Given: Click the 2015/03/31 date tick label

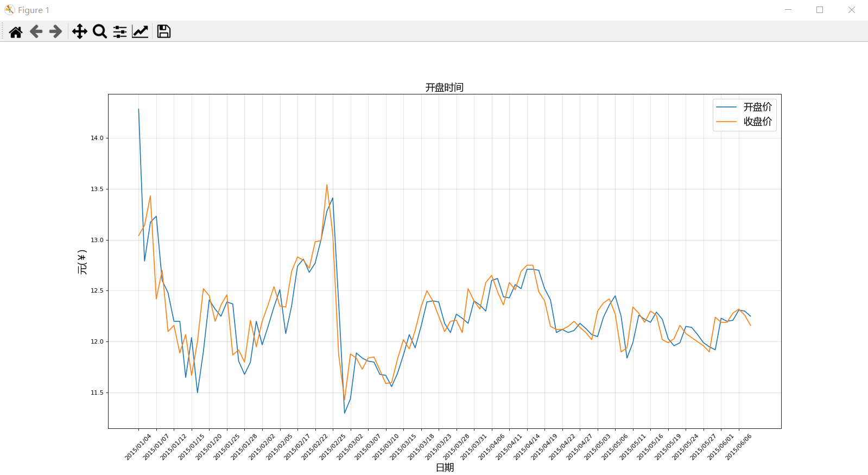Looking at the screenshot, I should [x=473, y=447].
